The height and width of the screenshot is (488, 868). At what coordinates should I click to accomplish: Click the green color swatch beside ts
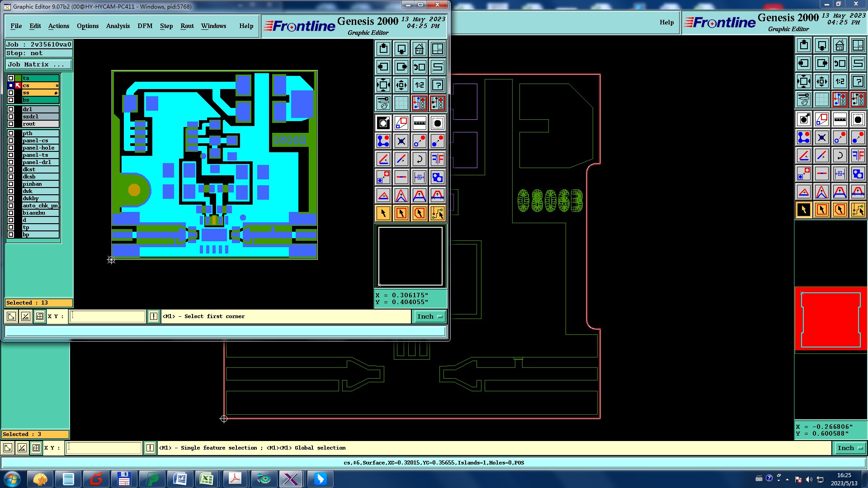[18, 78]
